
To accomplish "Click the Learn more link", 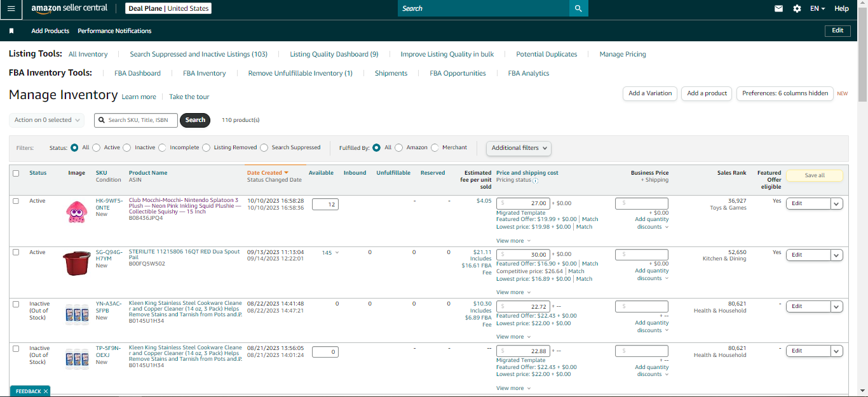I will [139, 97].
